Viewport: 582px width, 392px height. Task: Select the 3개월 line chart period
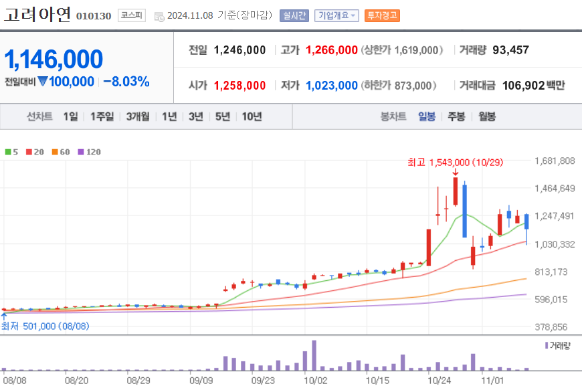click(138, 116)
